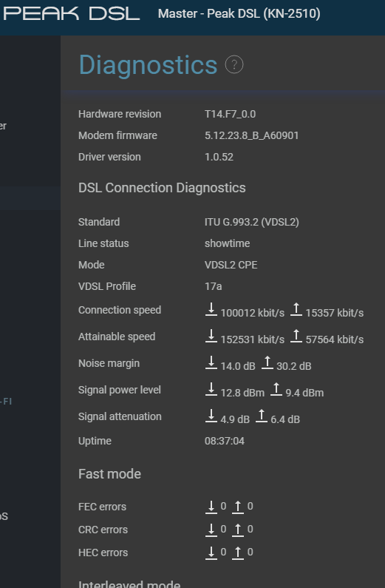This screenshot has width=385, height=588.
Task: Click the Master - Peak DSL (KN-2510) title
Action: click(x=239, y=14)
